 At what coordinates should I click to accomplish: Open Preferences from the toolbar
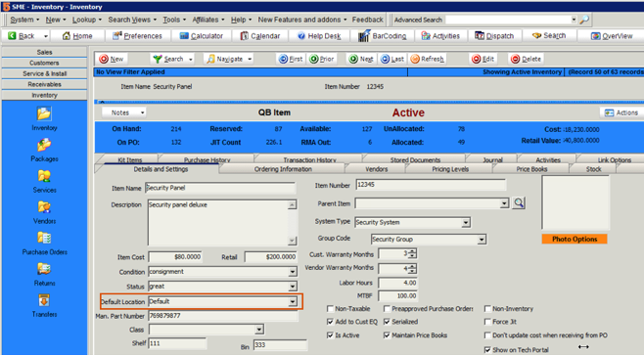137,36
